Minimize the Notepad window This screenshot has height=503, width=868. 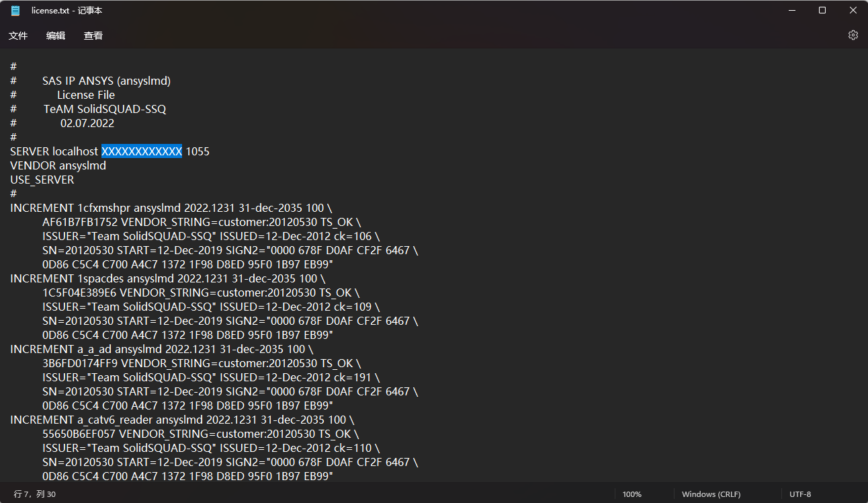point(791,10)
